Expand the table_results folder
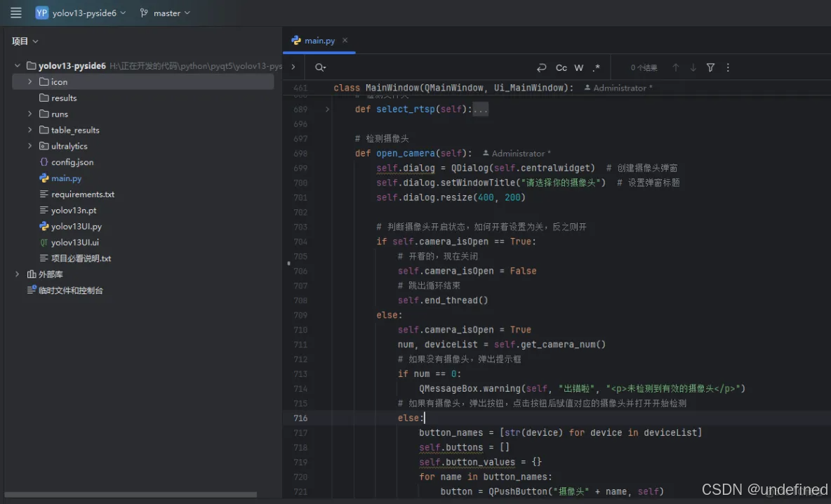 point(29,130)
